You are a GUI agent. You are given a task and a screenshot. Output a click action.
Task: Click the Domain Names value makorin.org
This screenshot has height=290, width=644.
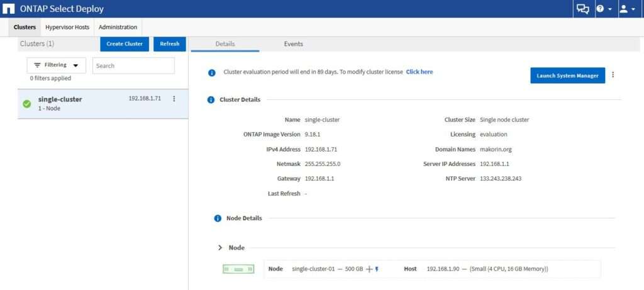(496, 150)
